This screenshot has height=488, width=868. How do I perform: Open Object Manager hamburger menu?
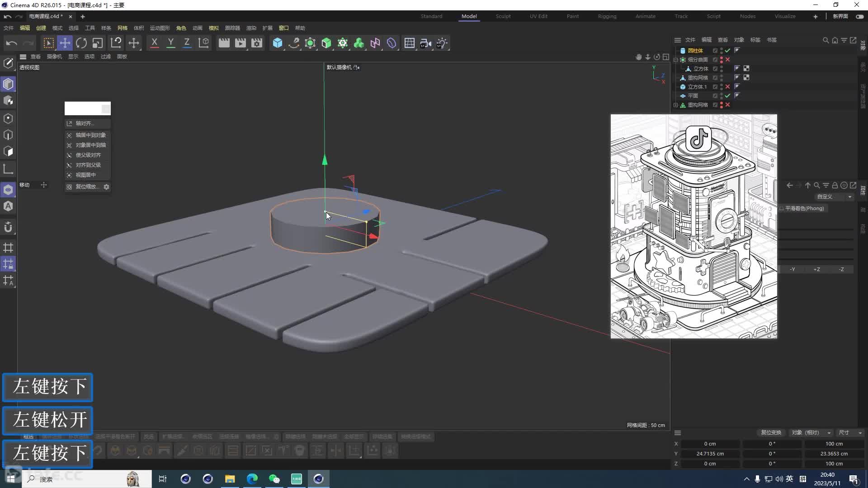tap(677, 40)
